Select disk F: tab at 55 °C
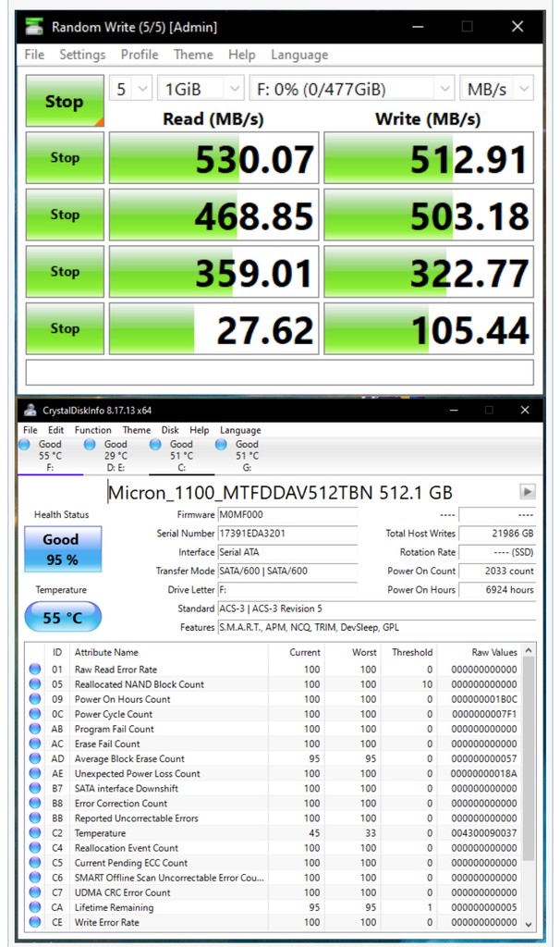Screen dimensions: 560x947 (x=50, y=456)
